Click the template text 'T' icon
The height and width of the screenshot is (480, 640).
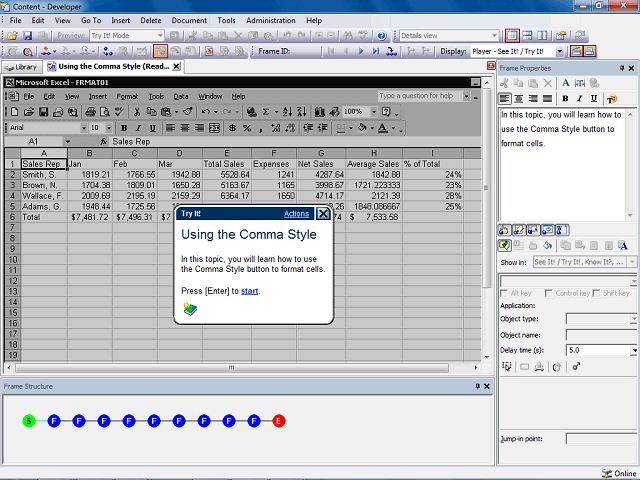coord(611,98)
